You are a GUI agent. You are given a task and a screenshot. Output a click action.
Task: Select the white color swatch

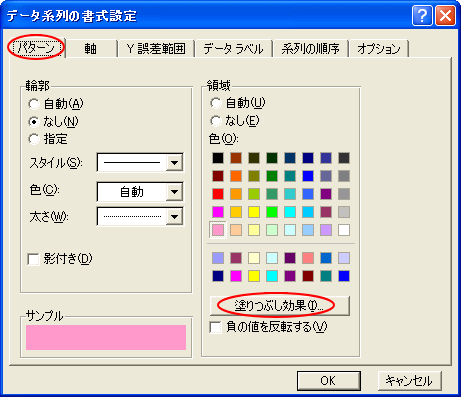pyautogui.click(x=344, y=230)
